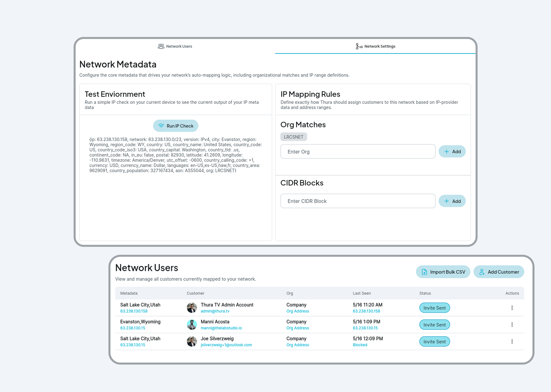Focus the Enter Org input field
This screenshot has width=551, height=392.
tap(358, 152)
